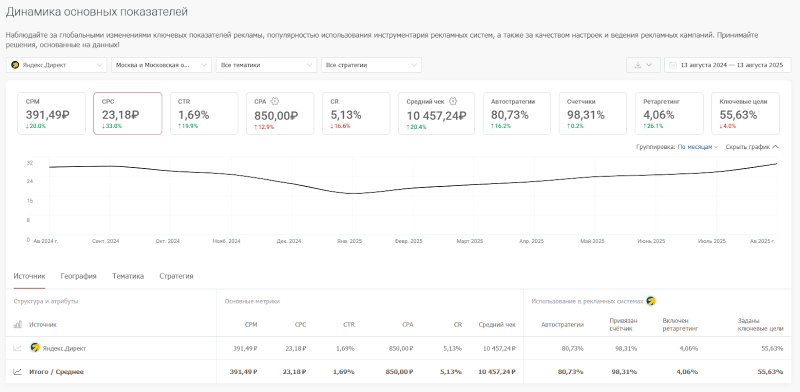Switch to the Тематика tab
The height and width of the screenshot is (392, 800).
point(128,276)
